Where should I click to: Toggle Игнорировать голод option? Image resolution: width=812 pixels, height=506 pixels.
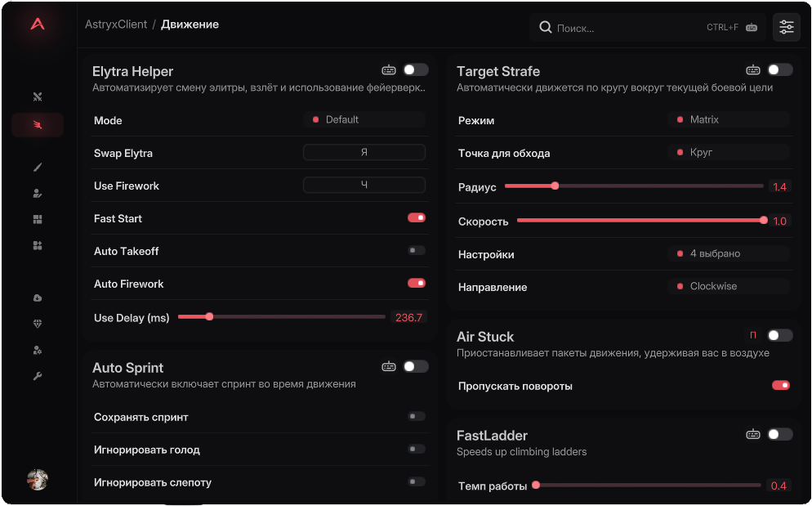(x=417, y=449)
